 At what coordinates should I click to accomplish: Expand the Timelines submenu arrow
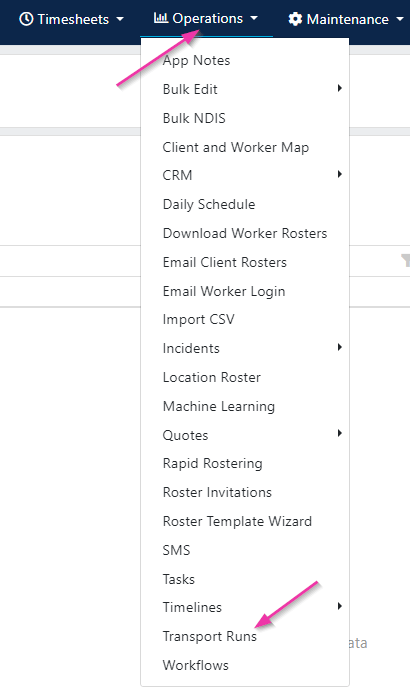coord(340,606)
